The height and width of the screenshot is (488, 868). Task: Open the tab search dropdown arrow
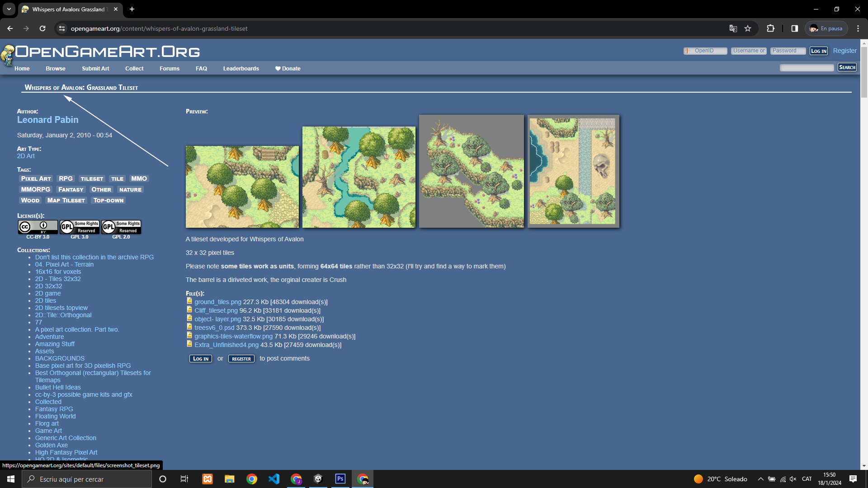click(9, 9)
